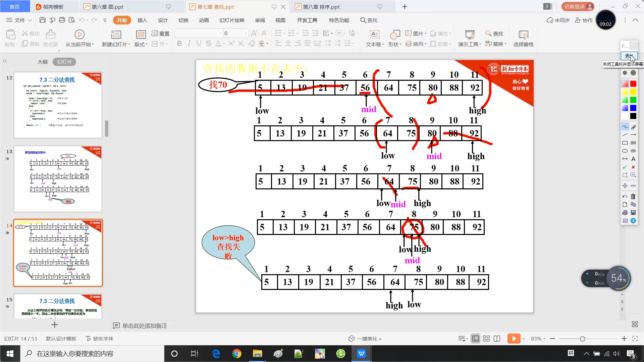Click the format painter 格式刷 icon
This screenshot has width=644, height=362.
(x=50, y=38)
